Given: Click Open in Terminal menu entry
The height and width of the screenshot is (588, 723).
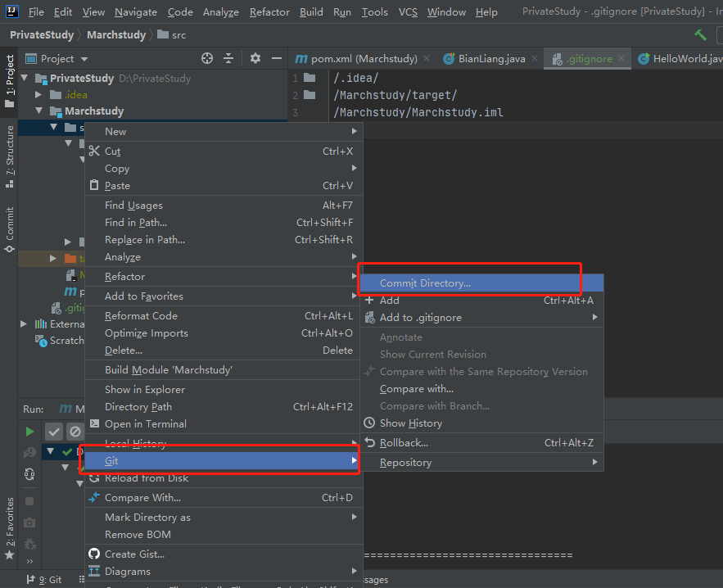Looking at the screenshot, I should pos(224,424).
